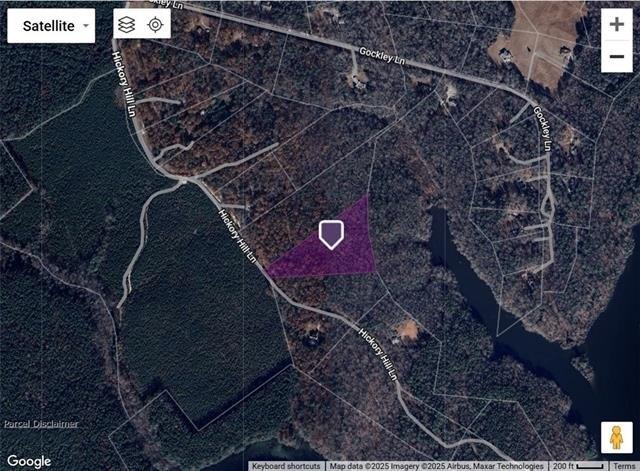Open the Satellite map type dropdown
Image resolution: width=640 pixels, height=471 pixels.
click(51, 26)
